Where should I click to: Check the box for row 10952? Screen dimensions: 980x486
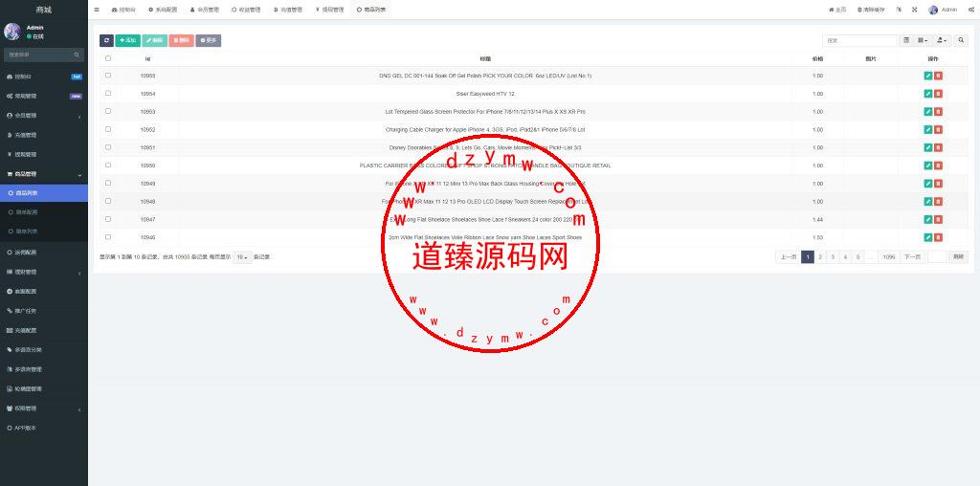108,129
